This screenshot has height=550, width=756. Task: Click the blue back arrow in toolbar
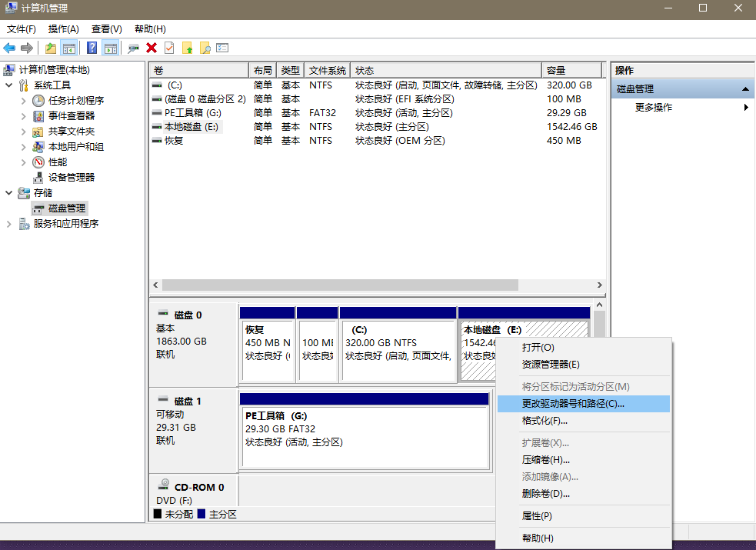(10, 48)
